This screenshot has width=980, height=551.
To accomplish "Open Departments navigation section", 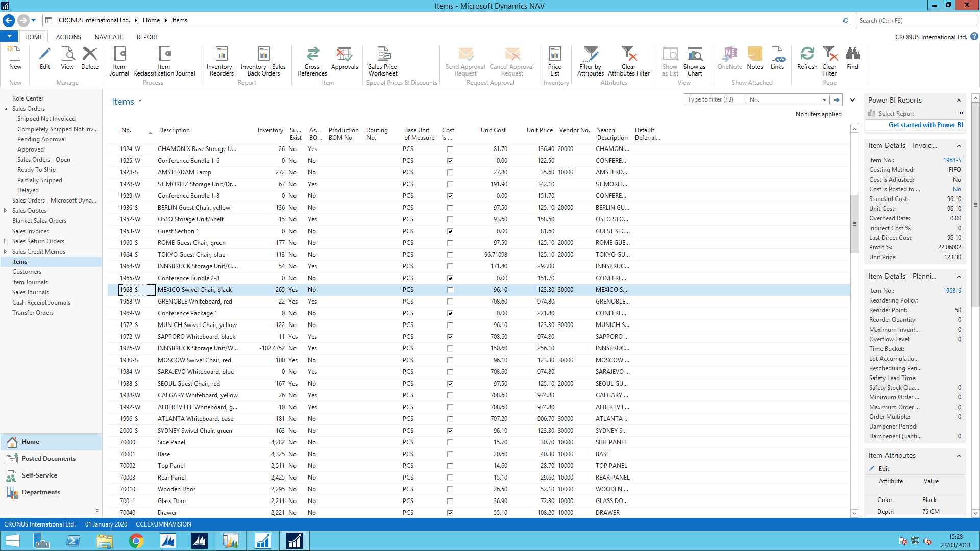I will click(41, 492).
